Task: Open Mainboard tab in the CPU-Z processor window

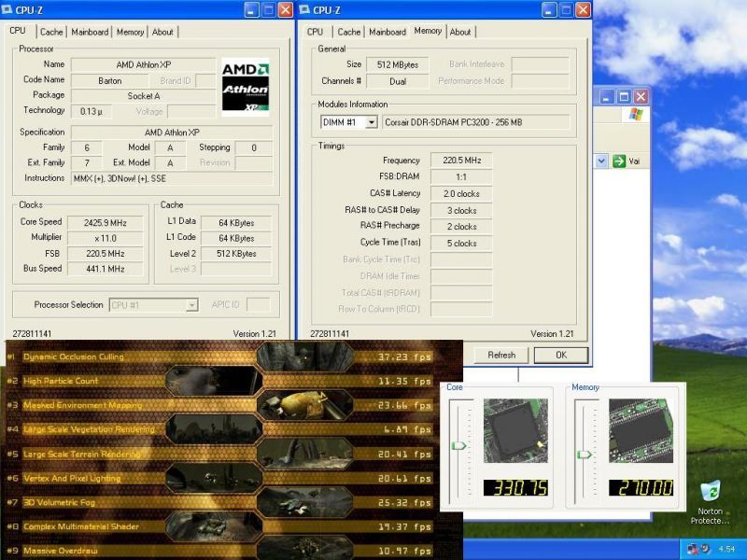Action: (x=90, y=32)
